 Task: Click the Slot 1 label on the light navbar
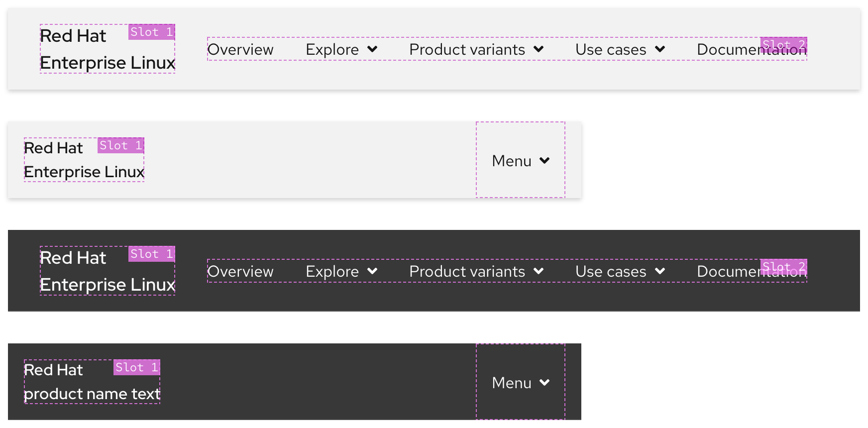152,32
